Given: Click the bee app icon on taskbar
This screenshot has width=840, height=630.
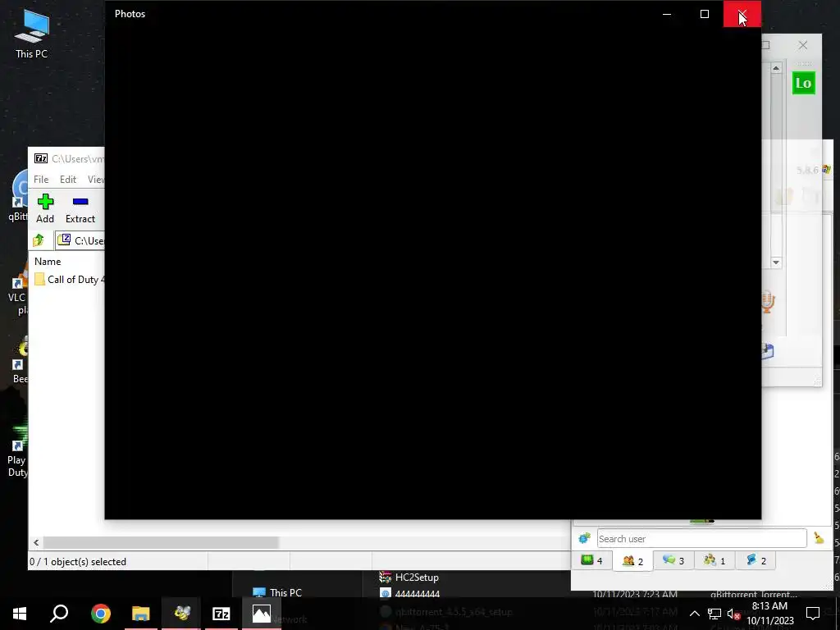Looking at the screenshot, I should click(181, 614).
